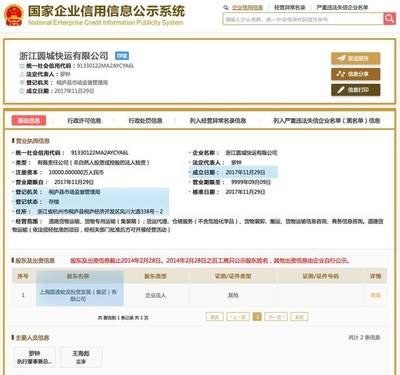The image size is (400, 375).
Task: Select page 1 in shareholder pagination
Action: coord(257,316)
